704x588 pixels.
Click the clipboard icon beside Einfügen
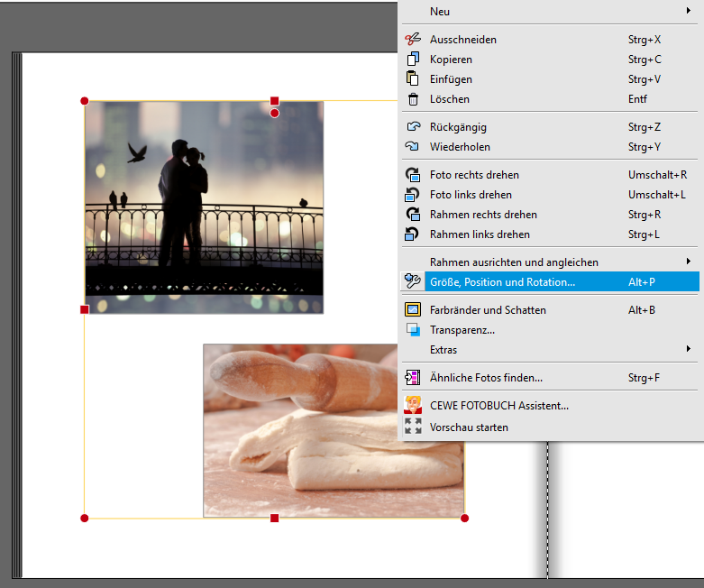413,79
